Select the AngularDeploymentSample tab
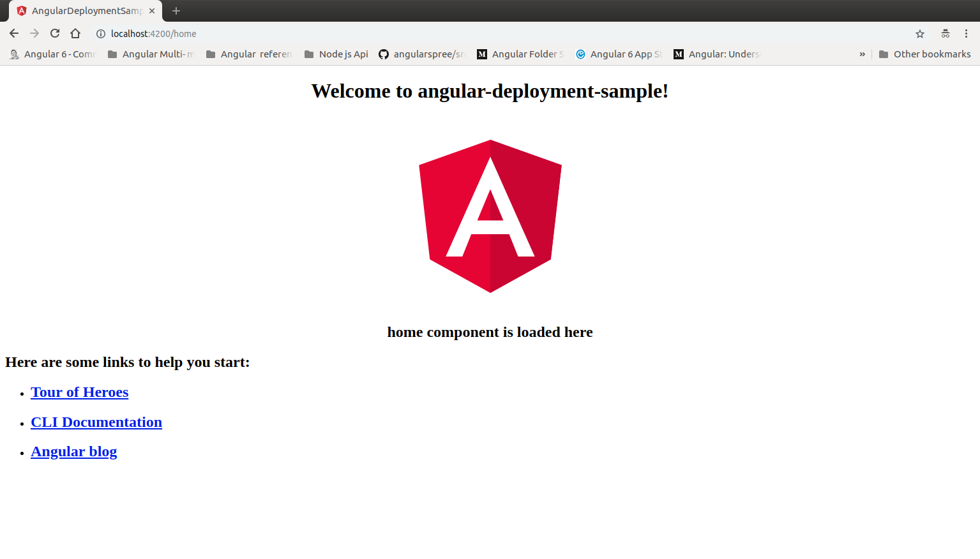The height and width of the screenshot is (559, 980). pyautogui.click(x=86, y=11)
